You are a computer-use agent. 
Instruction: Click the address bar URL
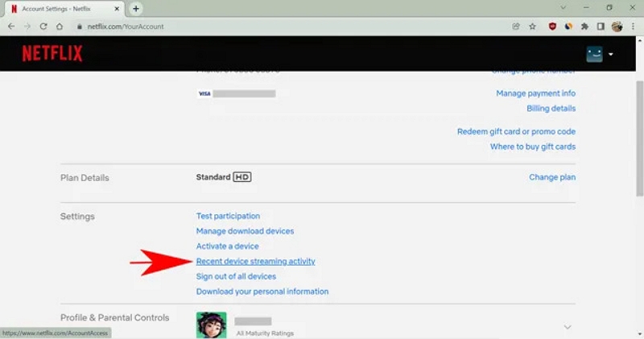point(126,27)
